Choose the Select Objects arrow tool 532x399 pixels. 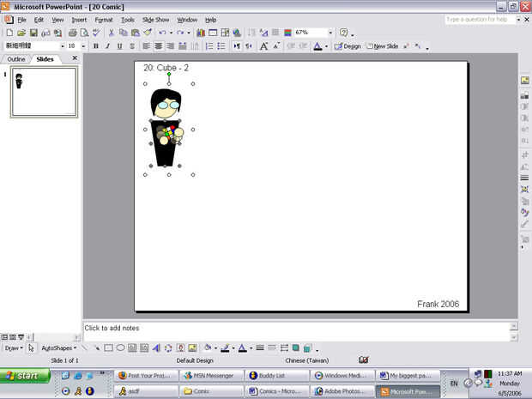click(31, 348)
